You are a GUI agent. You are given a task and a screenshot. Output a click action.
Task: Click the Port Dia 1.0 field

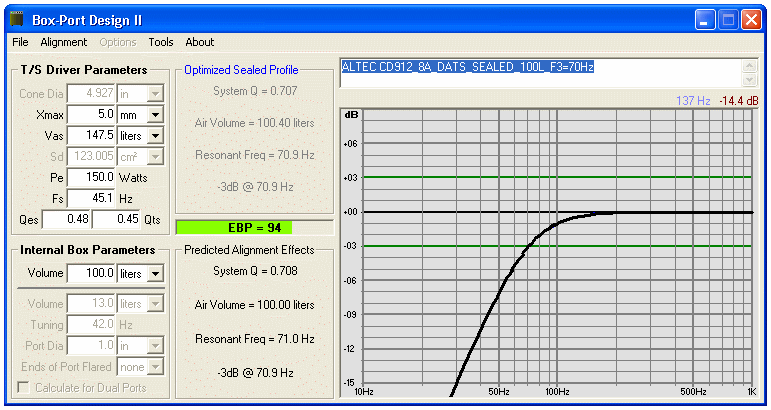[x=91, y=346]
